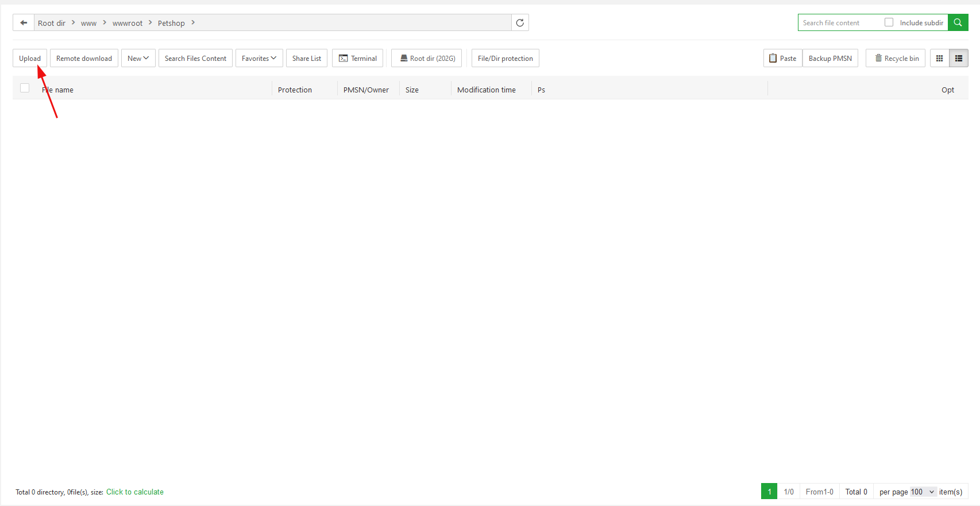Image resolution: width=980 pixels, height=506 pixels.
Task: Click the Upload button
Action: click(30, 59)
